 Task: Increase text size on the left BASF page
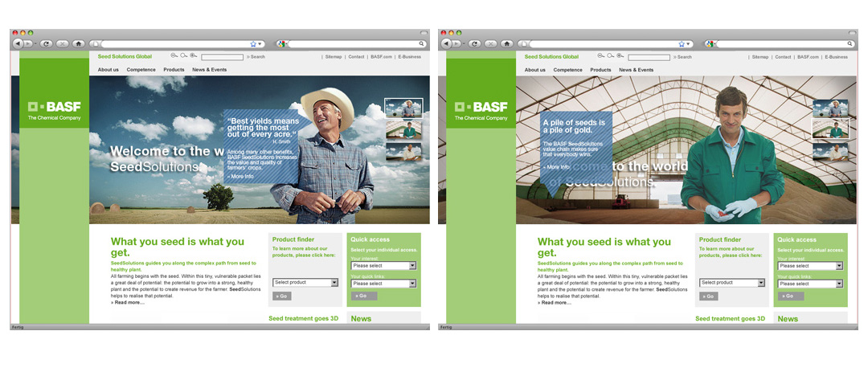coord(193,56)
